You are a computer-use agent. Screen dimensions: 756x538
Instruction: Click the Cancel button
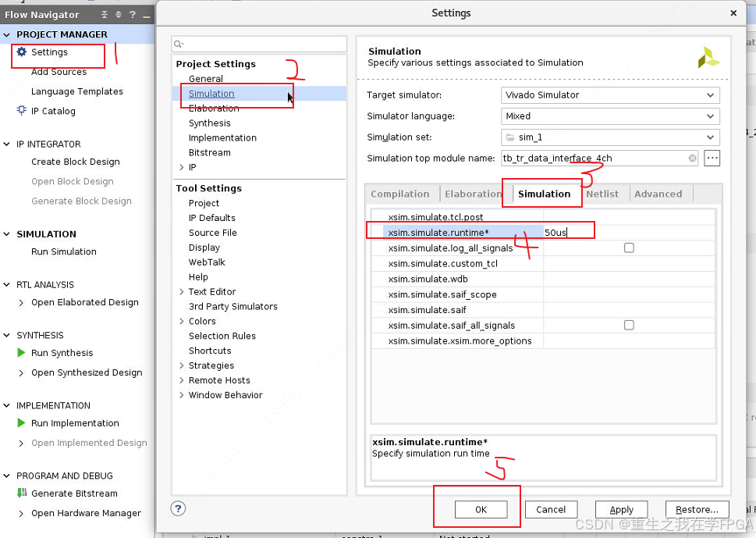coord(551,510)
